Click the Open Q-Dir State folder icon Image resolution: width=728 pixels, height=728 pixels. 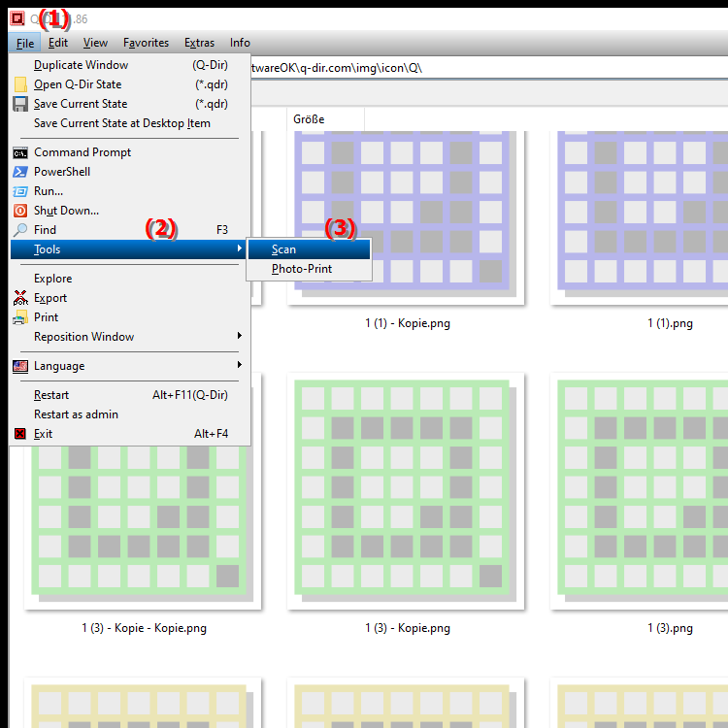click(20, 84)
